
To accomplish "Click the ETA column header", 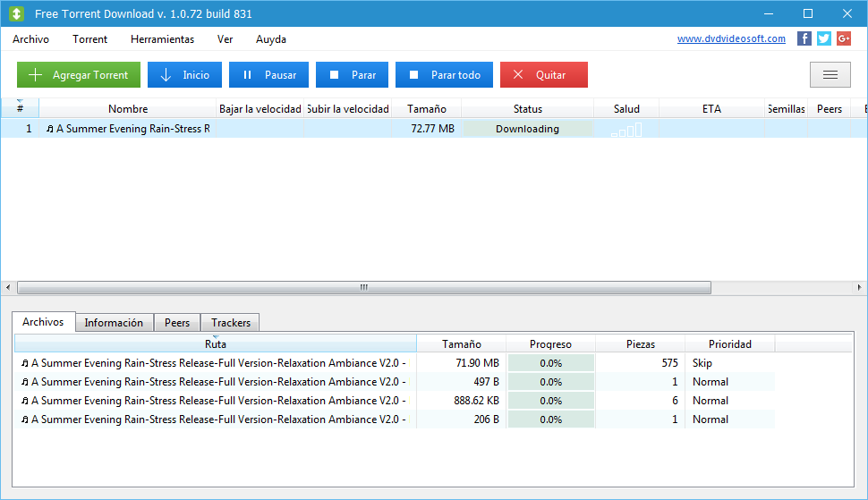I will pos(712,108).
